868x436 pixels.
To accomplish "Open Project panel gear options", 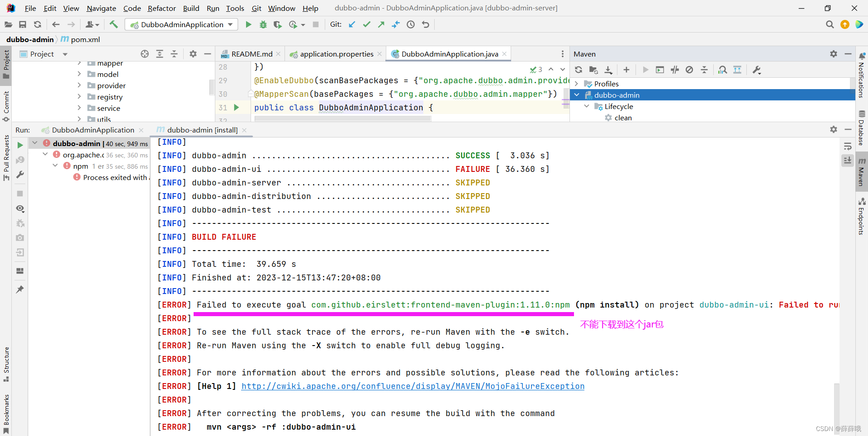I will click(x=193, y=54).
